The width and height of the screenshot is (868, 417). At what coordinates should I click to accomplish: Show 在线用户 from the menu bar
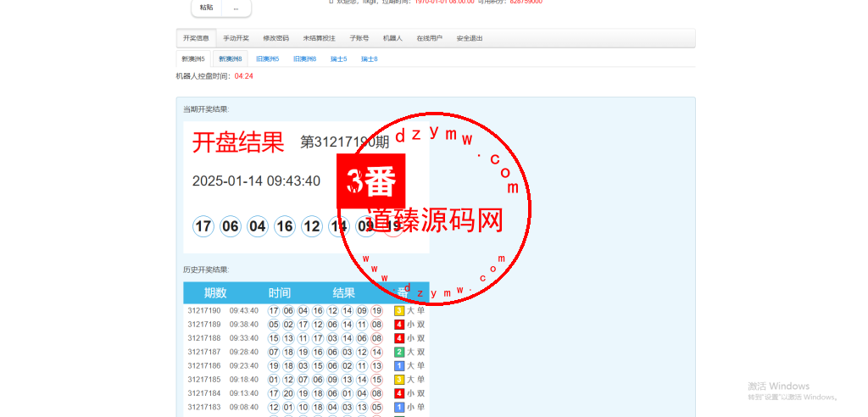pyautogui.click(x=429, y=38)
